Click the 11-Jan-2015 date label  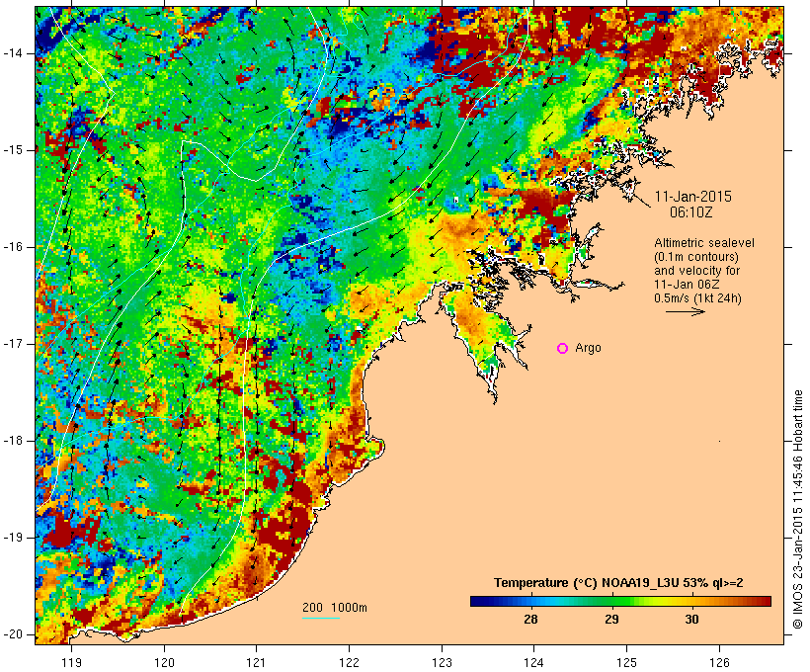tap(692, 197)
